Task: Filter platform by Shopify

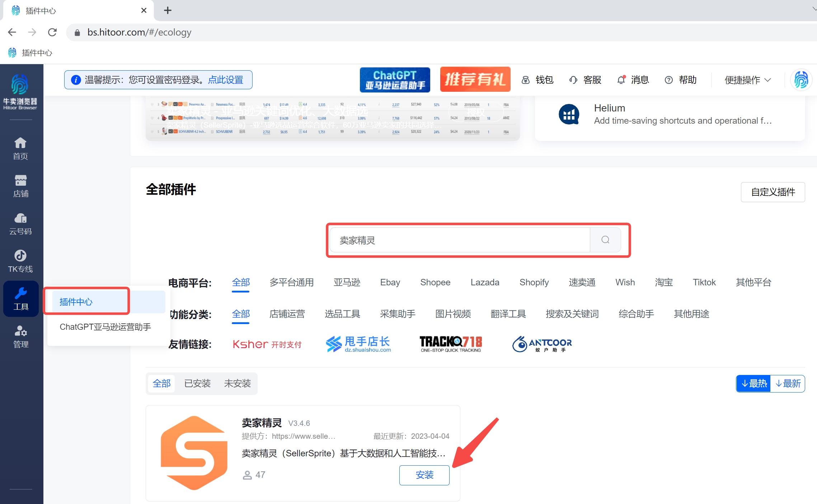Action: 534,282
